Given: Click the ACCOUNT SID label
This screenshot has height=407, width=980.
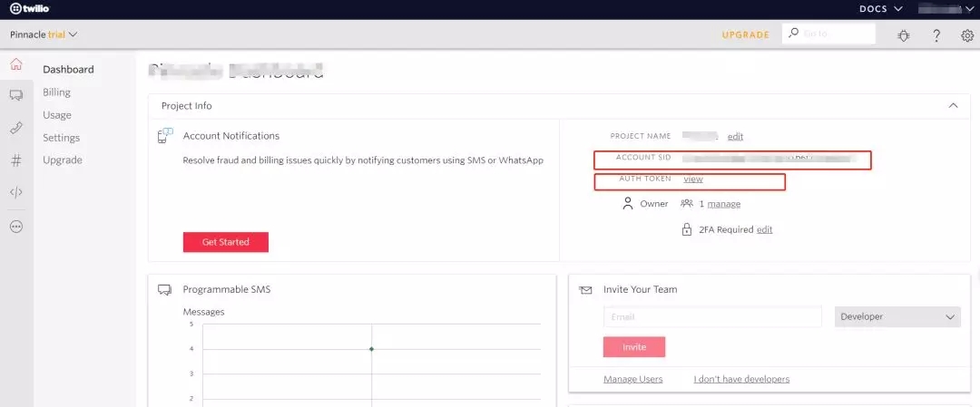Looking at the screenshot, I should (643, 158).
